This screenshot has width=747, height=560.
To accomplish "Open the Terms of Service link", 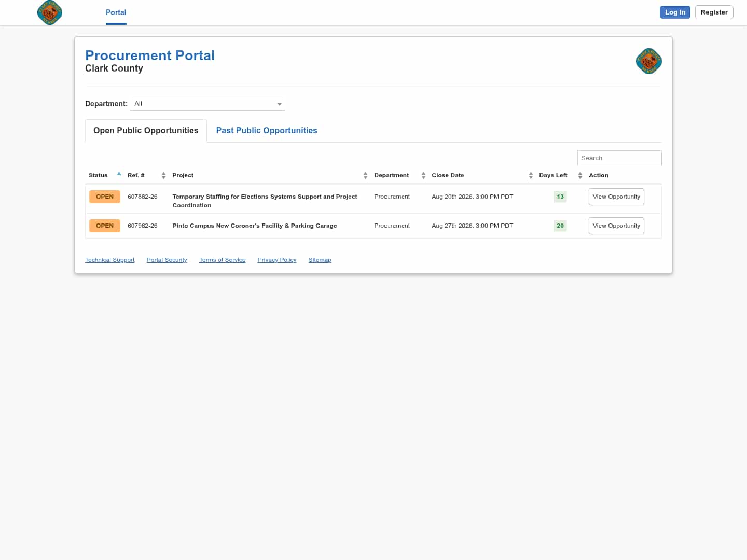I will click(222, 260).
